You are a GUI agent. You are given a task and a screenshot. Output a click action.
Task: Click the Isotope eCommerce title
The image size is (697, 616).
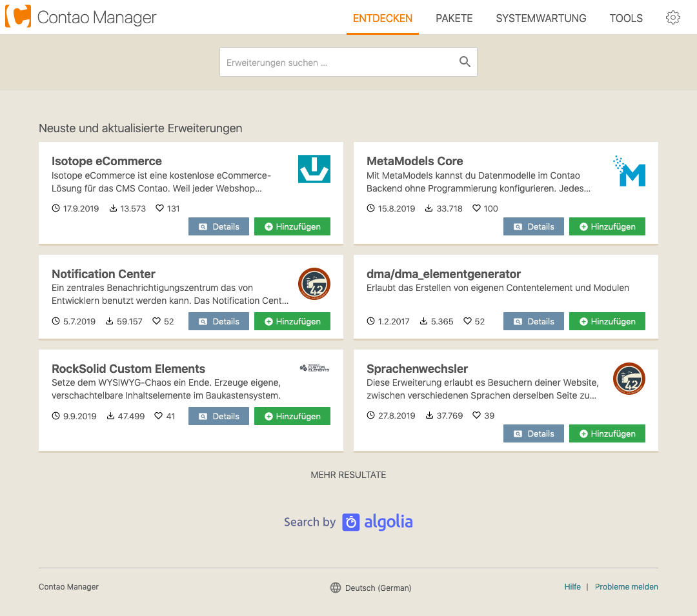106,161
